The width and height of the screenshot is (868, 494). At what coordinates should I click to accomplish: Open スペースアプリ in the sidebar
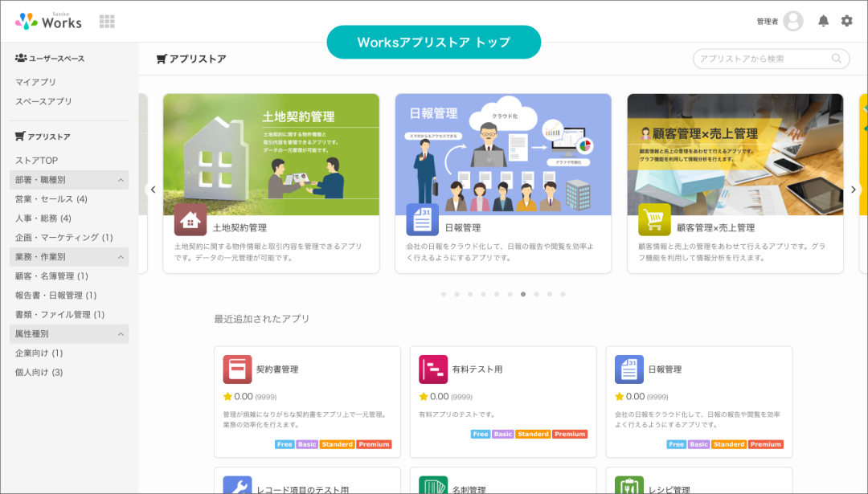43,101
